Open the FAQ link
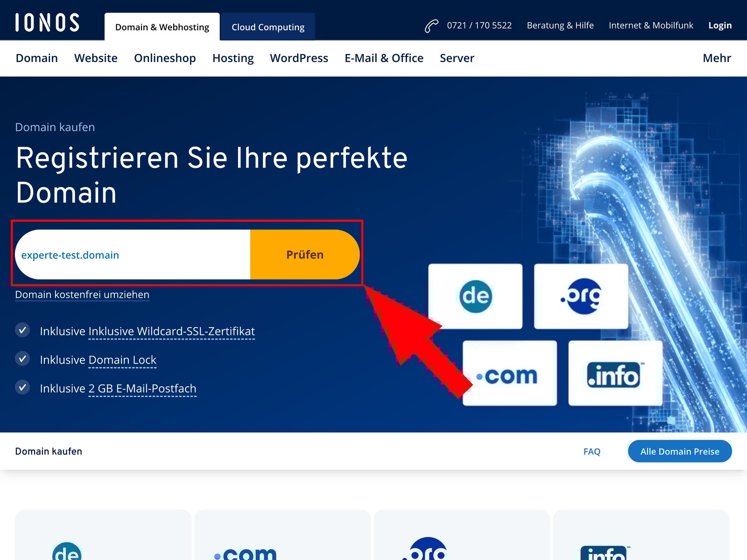Screen dimensions: 747x560 591,451
